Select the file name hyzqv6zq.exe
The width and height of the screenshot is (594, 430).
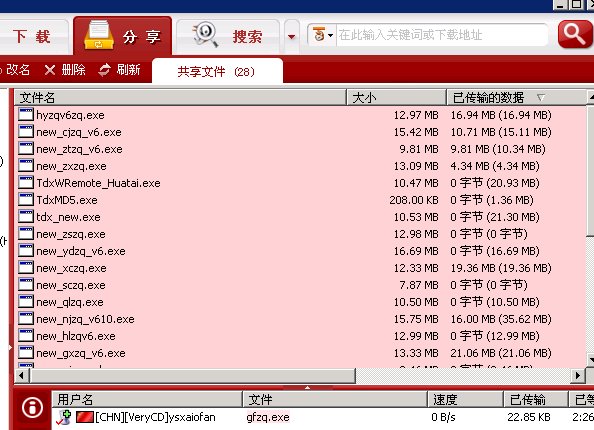(x=70, y=115)
